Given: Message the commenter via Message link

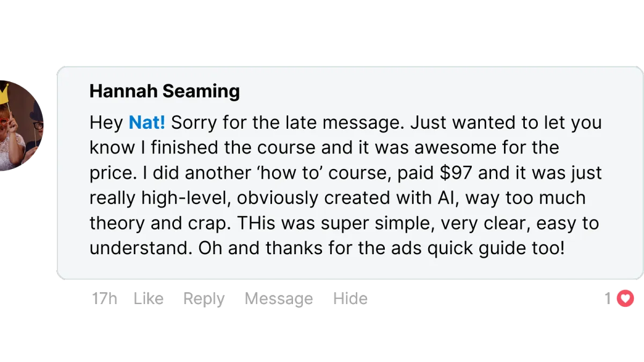Looking at the screenshot, I should [x=279, y=299].
